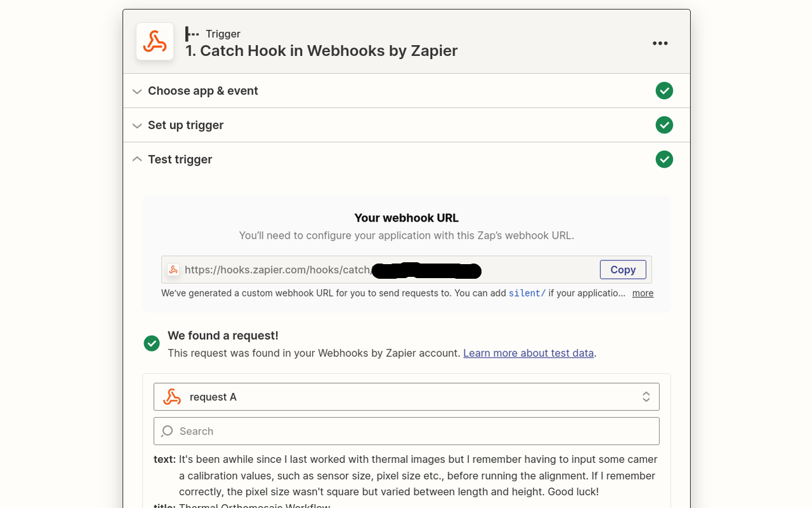Click the Webhooks app icon in header
The height and width of the screenshot is (508, 812).
point(155,42)
